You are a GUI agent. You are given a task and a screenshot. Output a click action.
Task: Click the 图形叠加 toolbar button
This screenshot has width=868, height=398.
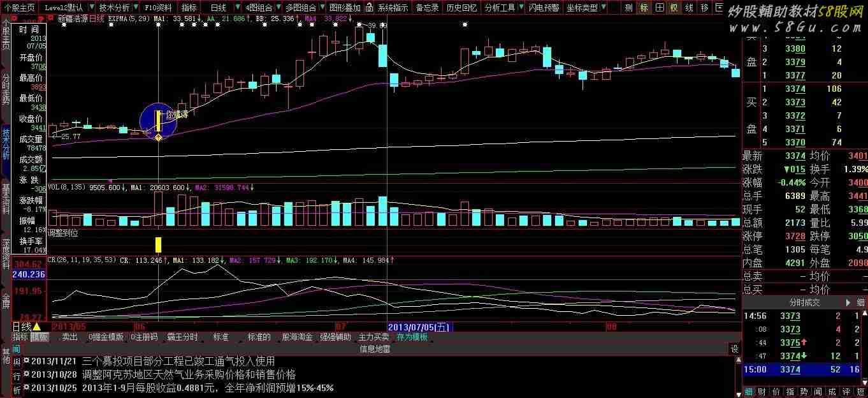coord(345,8)
